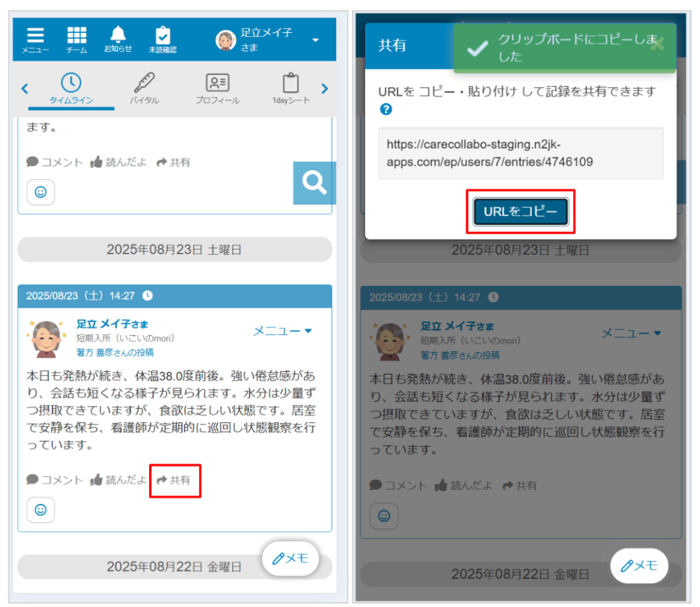Click the magnifying glass search button
The image size is (700, 607).
click(314, 183)
